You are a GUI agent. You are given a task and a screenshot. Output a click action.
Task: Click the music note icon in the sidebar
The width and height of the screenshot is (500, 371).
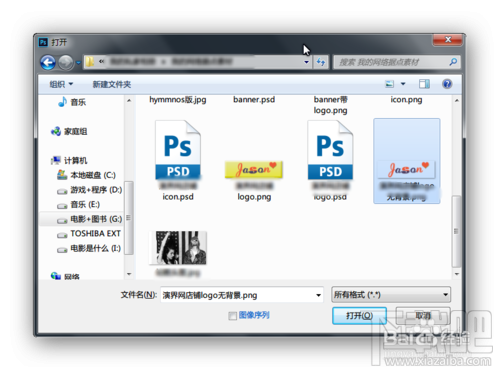pyautogui.click(x=62, y=102)
